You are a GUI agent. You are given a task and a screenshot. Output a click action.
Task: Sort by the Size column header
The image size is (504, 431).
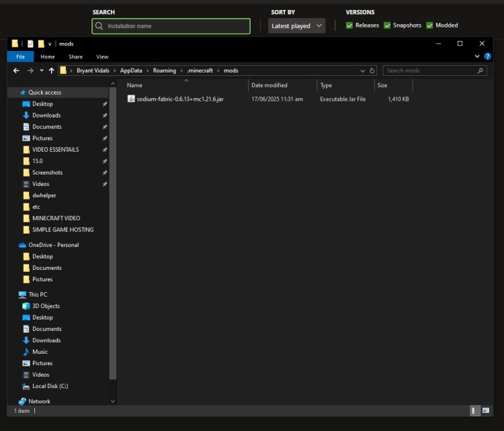point(393,85)
